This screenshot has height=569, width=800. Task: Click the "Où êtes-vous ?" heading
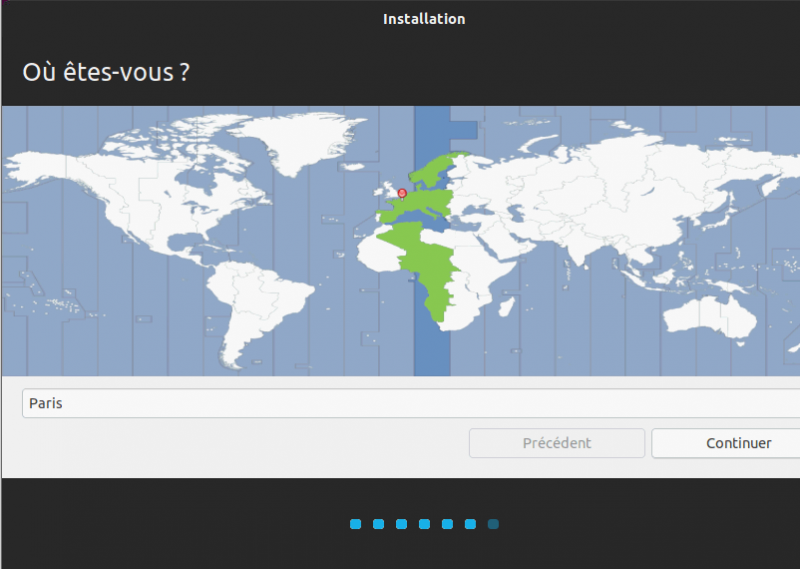pyautogui.click(x=106, y=72)
